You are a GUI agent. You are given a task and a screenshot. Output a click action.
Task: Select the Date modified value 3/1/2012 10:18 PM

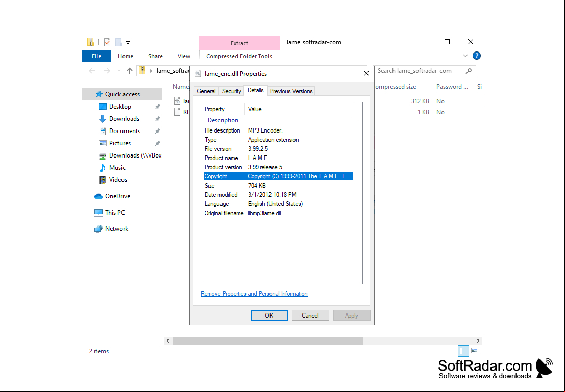[x=272, y=195]
